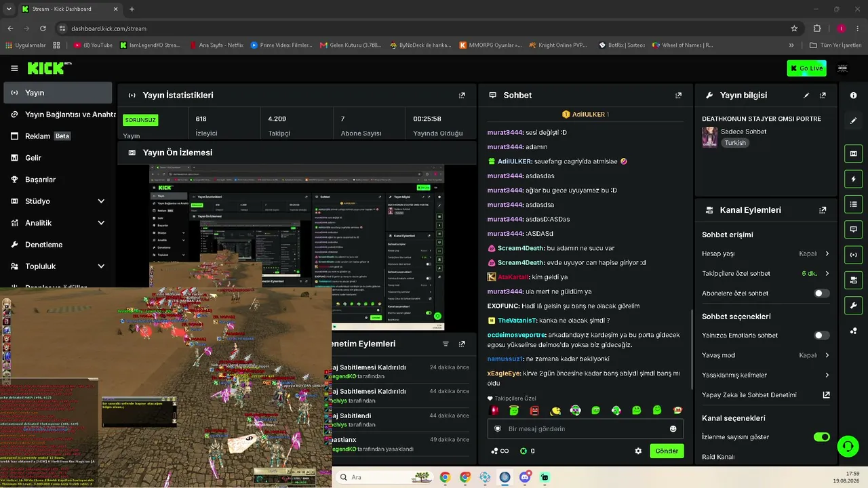Viewport: 868px width, 488px height.
Task: Expand the Stüdyo sidebar section
Action: tap(101, 201)
